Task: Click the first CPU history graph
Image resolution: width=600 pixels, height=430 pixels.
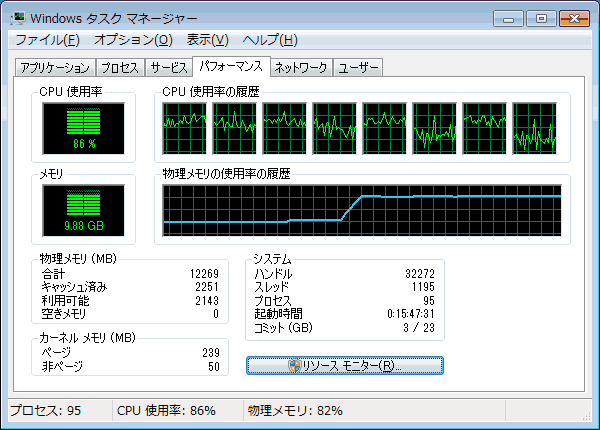Action: [184, 129]
